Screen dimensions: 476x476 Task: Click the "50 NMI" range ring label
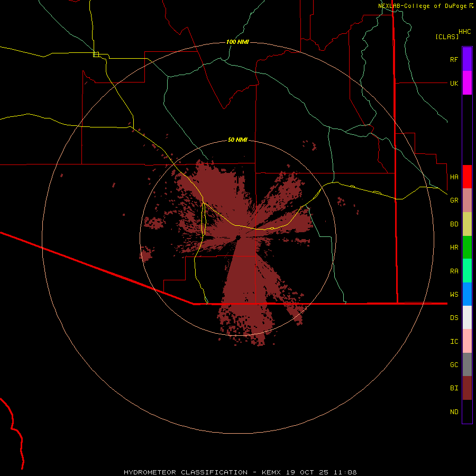[237, 140]
